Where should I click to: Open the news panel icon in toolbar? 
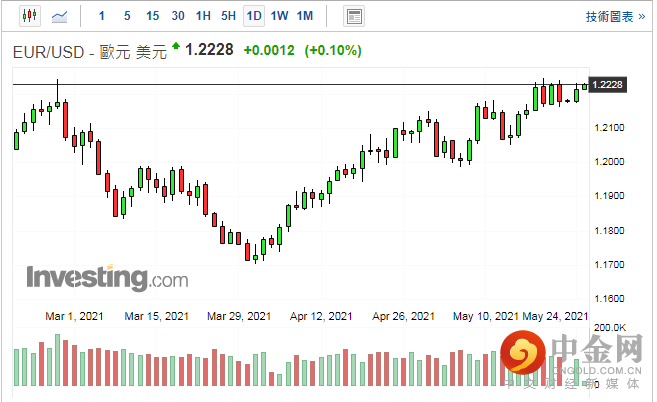353,16
